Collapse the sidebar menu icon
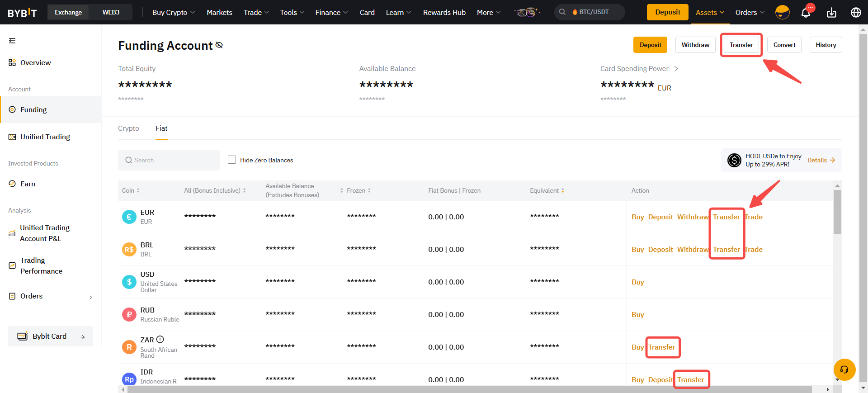Screen dimensions: 868x393 click(12, 41)
